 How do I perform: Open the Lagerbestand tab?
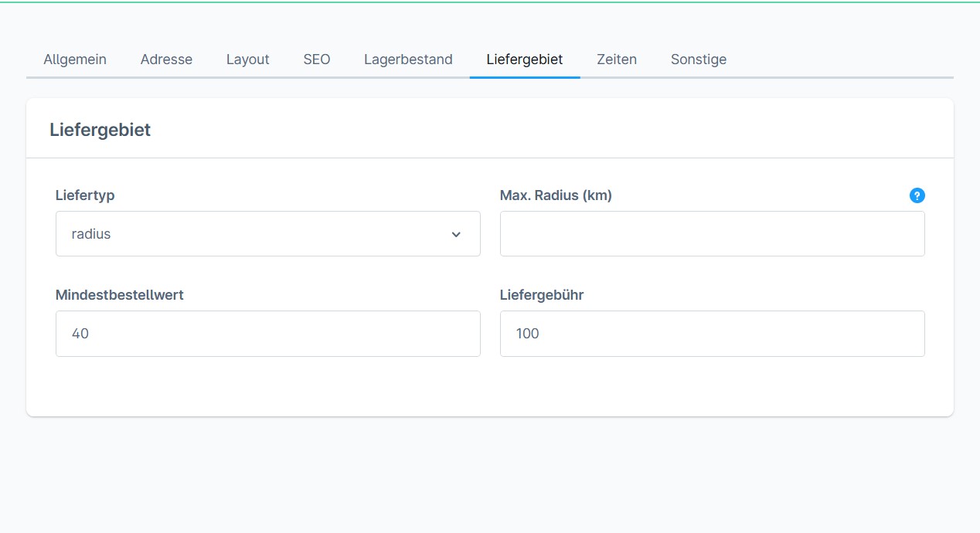(408, 59)
